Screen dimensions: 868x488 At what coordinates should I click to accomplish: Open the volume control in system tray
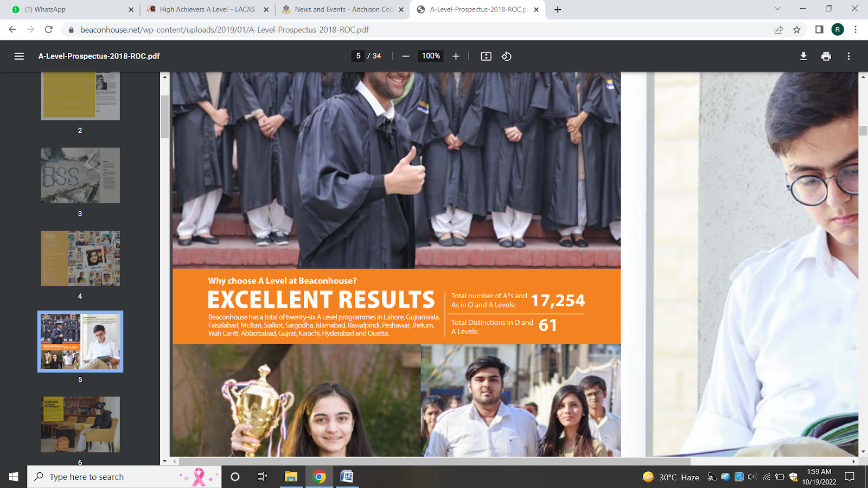(752, 477)
